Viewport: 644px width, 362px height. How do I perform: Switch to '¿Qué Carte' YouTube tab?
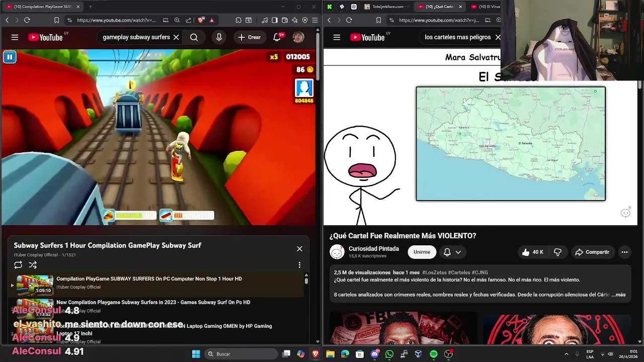[x=439, y=7]
